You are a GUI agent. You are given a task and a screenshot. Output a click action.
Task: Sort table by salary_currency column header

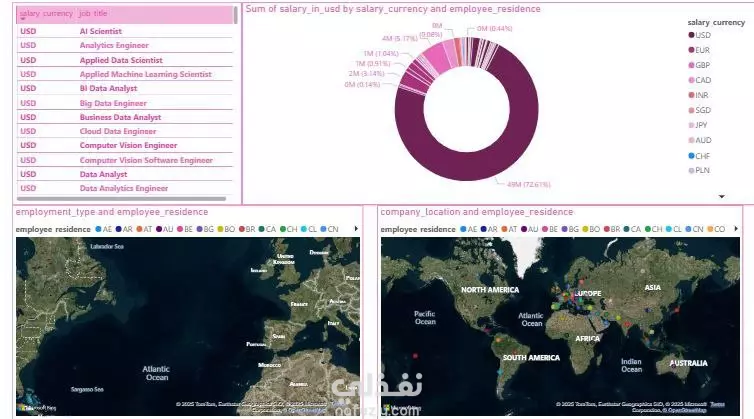(x=46, y=13)
